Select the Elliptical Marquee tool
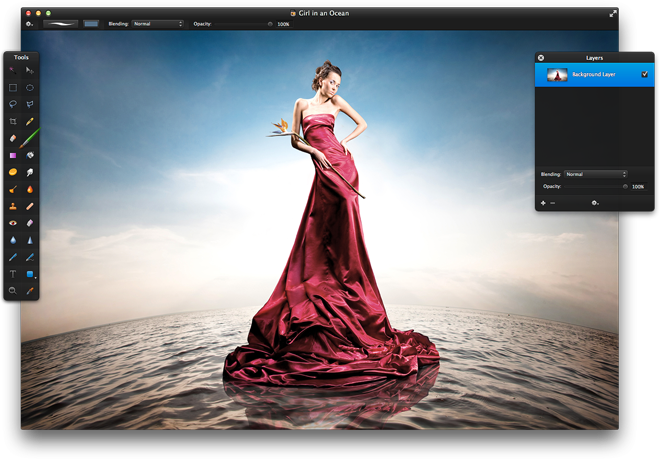The width and height of the screenshot is (660, 459). pyautogui.click(x=29, y=88)
